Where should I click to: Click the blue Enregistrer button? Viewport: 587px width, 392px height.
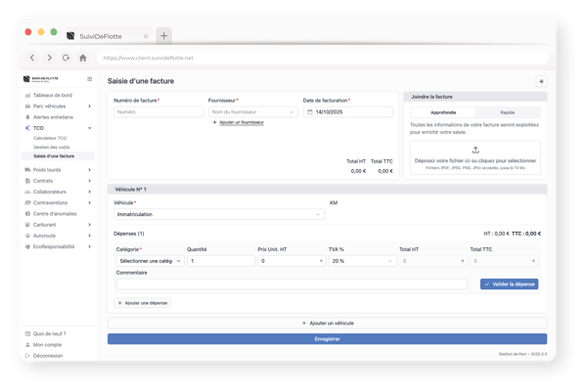tap(327, 339)
